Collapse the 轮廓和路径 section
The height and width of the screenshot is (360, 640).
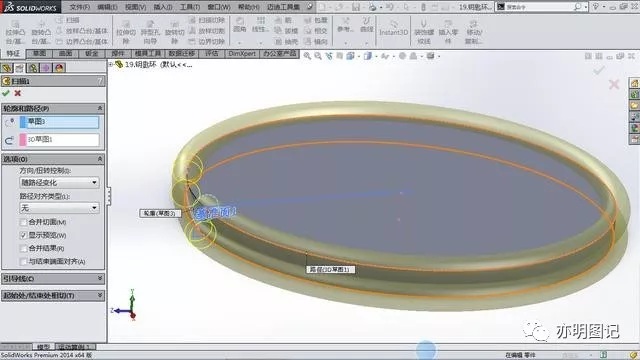100,109
